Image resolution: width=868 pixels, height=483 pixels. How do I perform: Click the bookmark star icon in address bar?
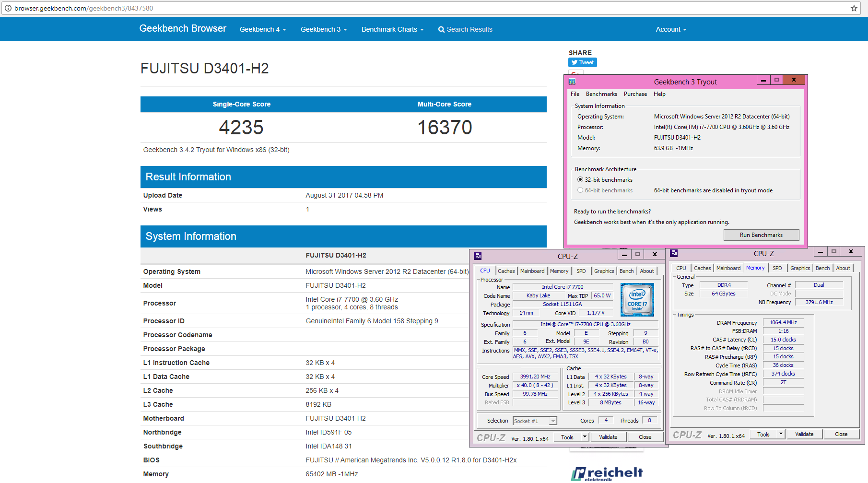pyautogui.click(x=854, y=8)
